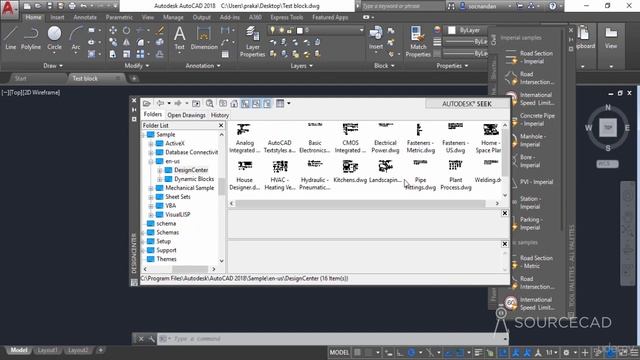
Task: Open customization icon beside command line
Action: tap(151, 339)
